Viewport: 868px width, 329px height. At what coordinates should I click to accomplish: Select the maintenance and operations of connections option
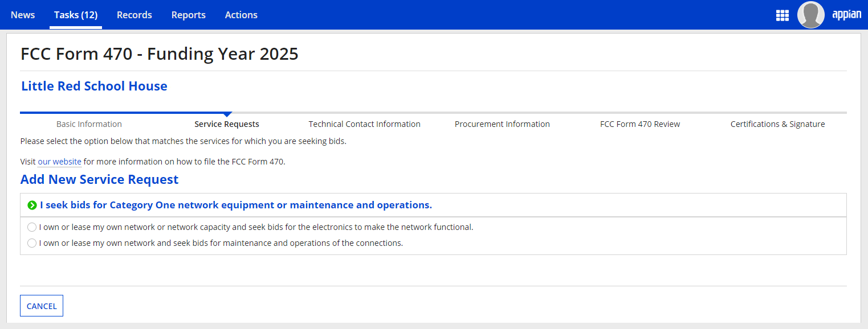click(x=32, y=243)
